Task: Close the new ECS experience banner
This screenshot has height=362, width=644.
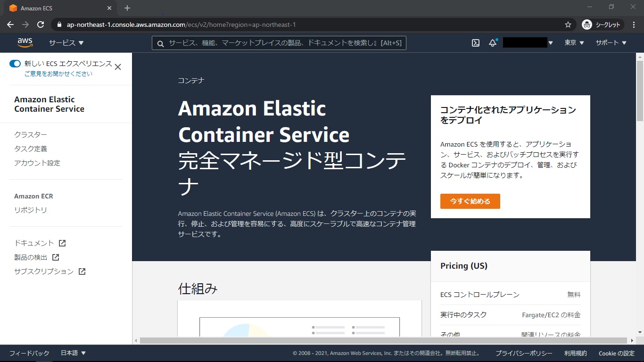Action: [118, 67]
